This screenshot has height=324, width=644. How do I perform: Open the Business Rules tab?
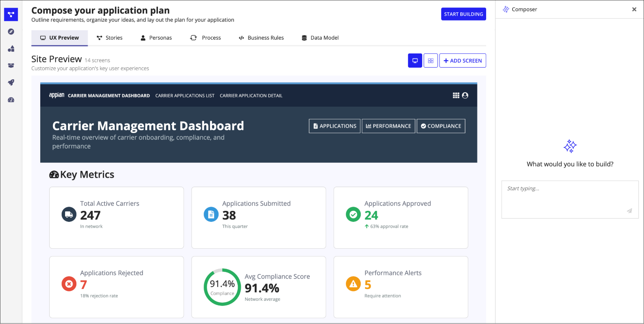click(x=261, y=38)
